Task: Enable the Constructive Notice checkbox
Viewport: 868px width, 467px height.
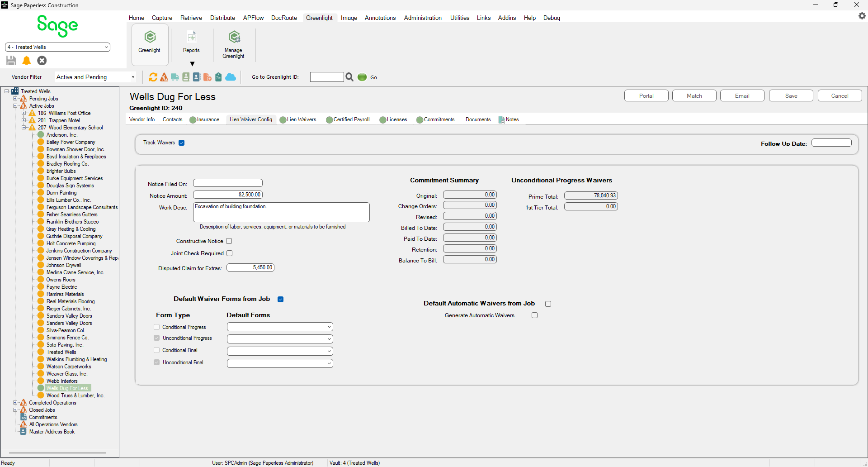Action: [x=229, y=241]
